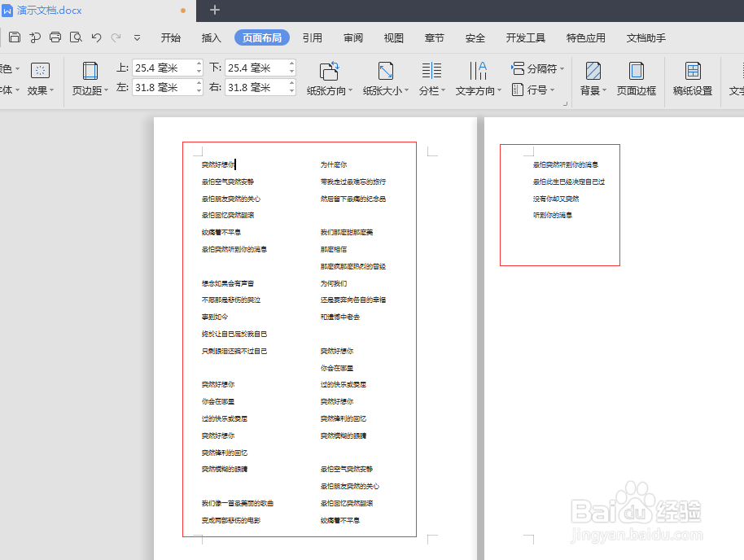Click the 分隔符 breaks icon
The width and height of the screenshot is (744, 560).
pos(518,68)
